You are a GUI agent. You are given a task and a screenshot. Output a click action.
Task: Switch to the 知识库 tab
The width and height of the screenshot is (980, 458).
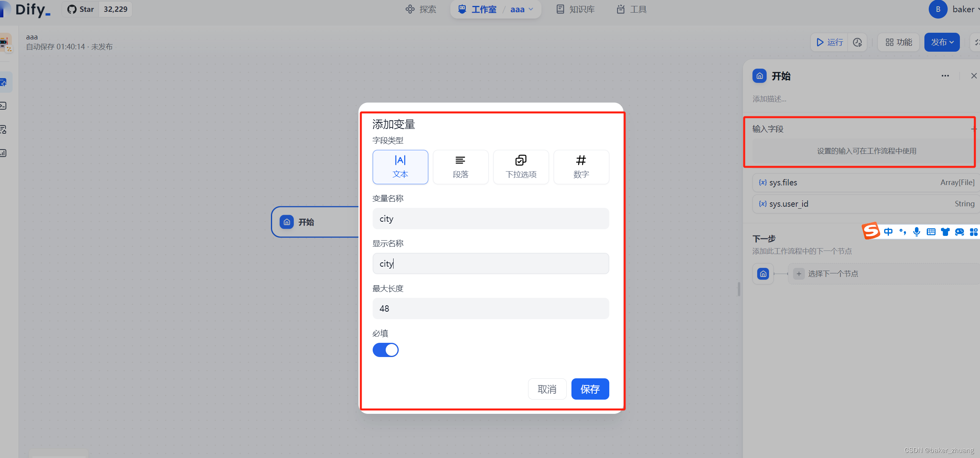575,9
